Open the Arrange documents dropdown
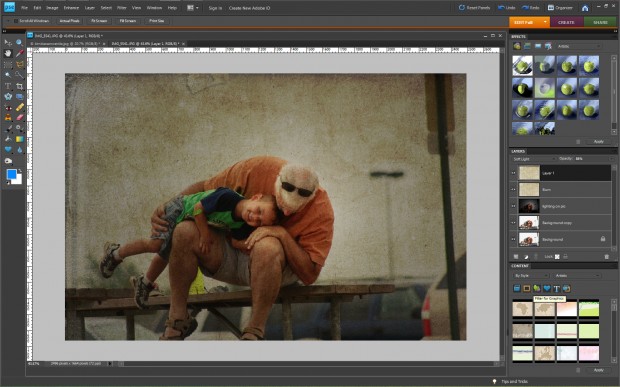 point(193,8)
